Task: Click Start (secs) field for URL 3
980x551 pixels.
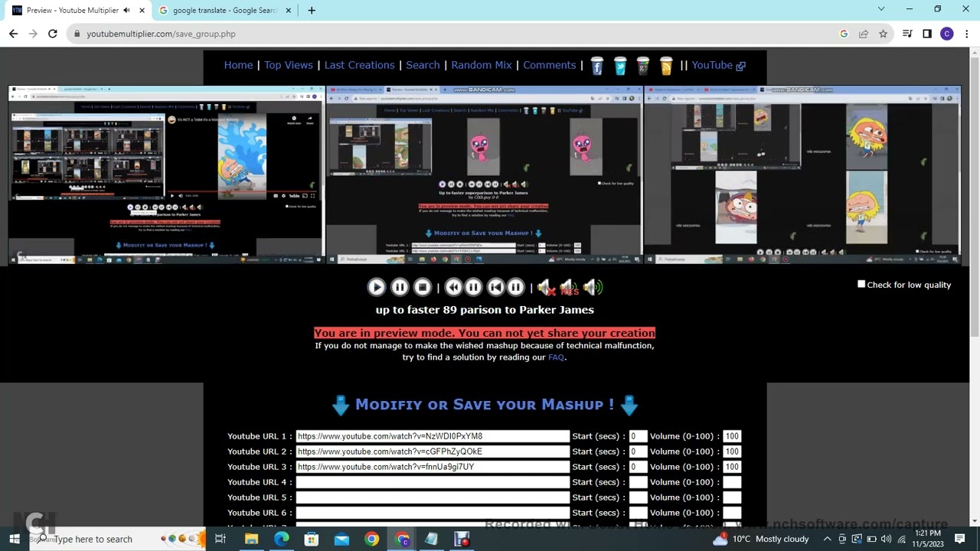Action: [638, 467]
